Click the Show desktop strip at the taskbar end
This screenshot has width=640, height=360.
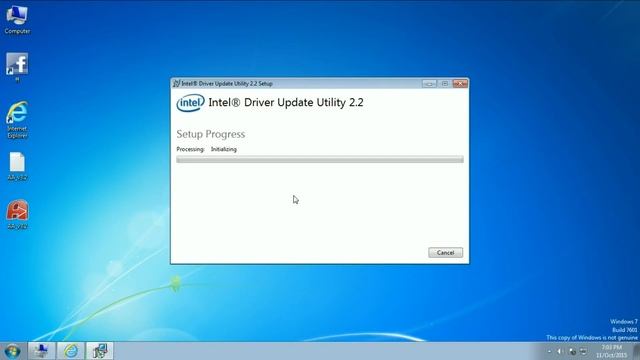click(x=636, y=351)
